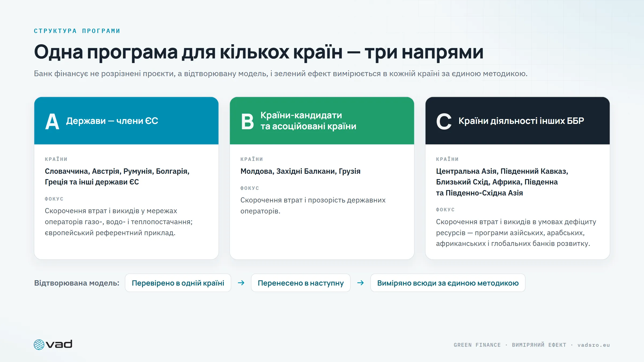Screen dimensions: 644x362
Task: Click the text 'Словаччина, Австрія, Румунія, Болгарія'
Action: coord(117,171)
